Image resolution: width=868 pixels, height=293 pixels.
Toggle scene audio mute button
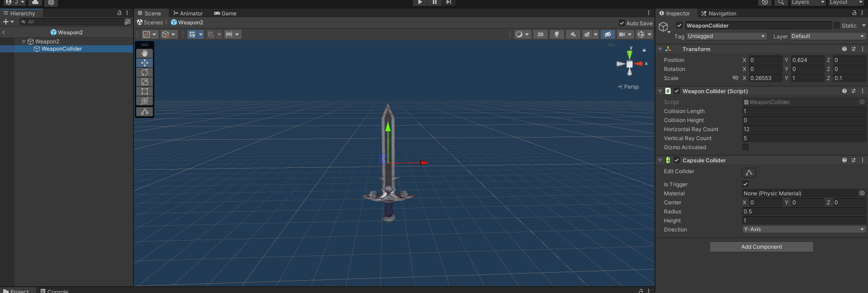573,34
